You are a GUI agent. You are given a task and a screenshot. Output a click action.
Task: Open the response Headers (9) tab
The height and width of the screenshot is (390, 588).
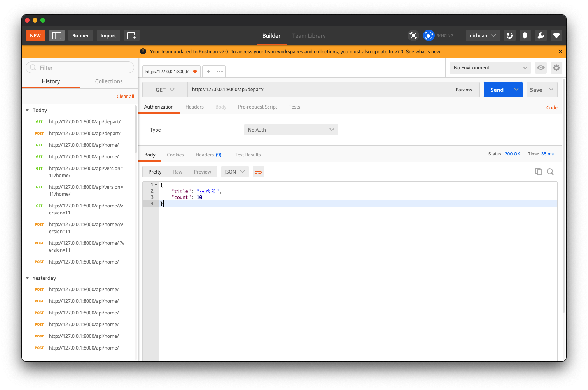[x=208, y=155]
